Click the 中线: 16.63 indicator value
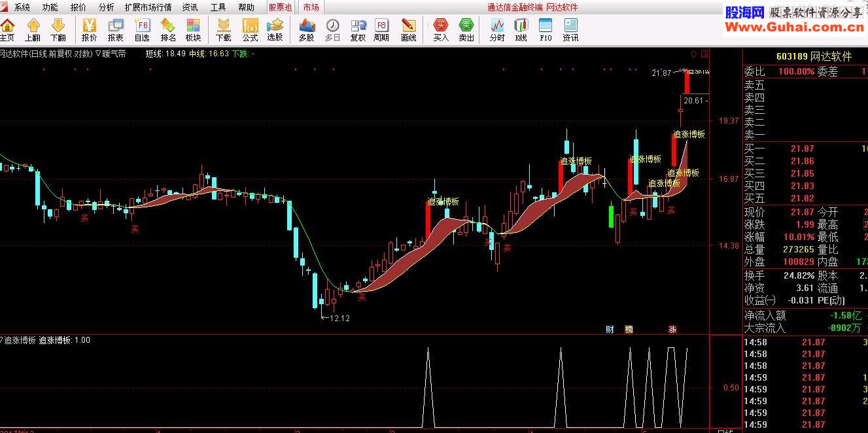Screen dimensions: 868x433 pyautogui.click(x=209, y=54)
